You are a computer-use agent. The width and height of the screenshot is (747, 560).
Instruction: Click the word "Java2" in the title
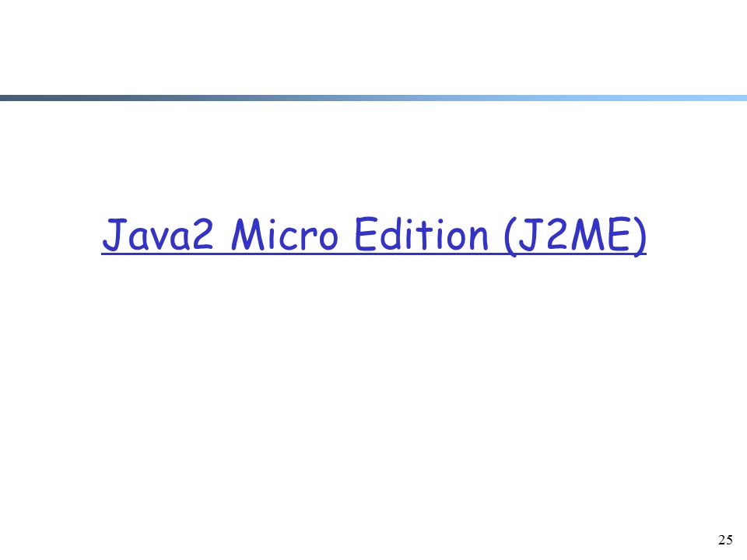click(x=158, y=235)
